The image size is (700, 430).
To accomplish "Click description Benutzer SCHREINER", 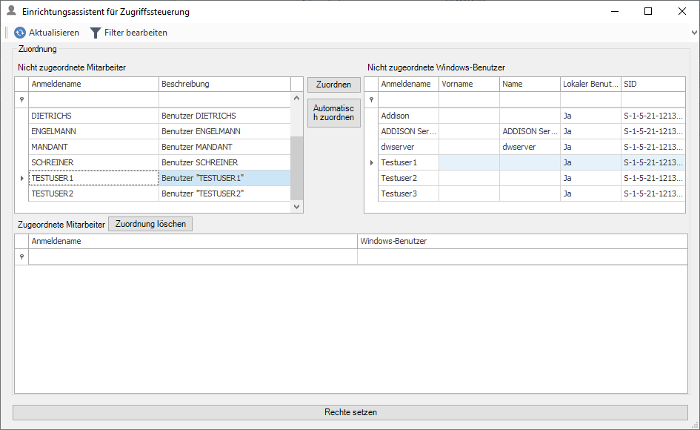I will [200, 163].
